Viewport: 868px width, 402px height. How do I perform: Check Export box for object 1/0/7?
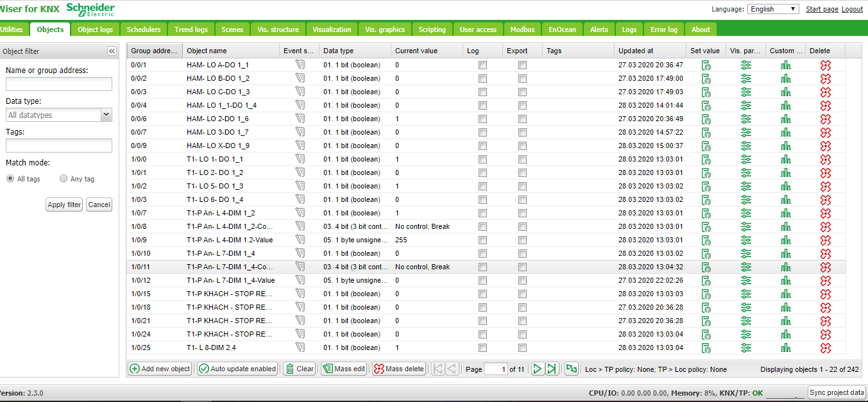click(522, 213)
